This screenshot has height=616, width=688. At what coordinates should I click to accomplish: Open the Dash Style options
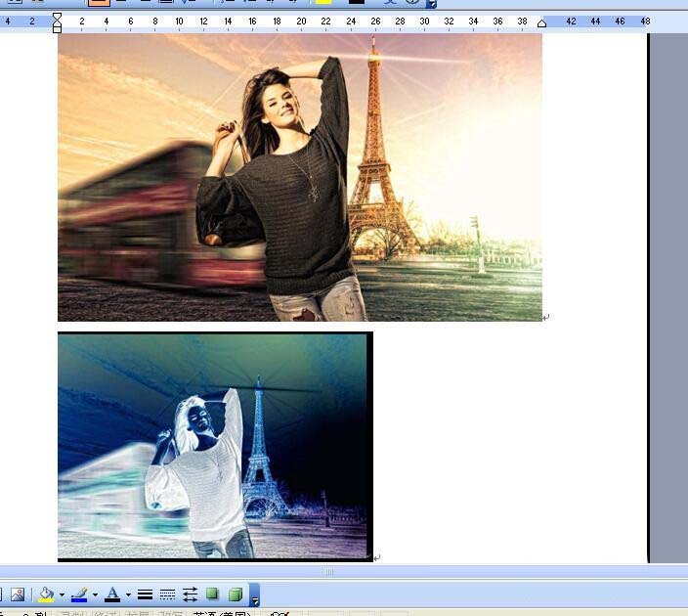click(167, 594)
